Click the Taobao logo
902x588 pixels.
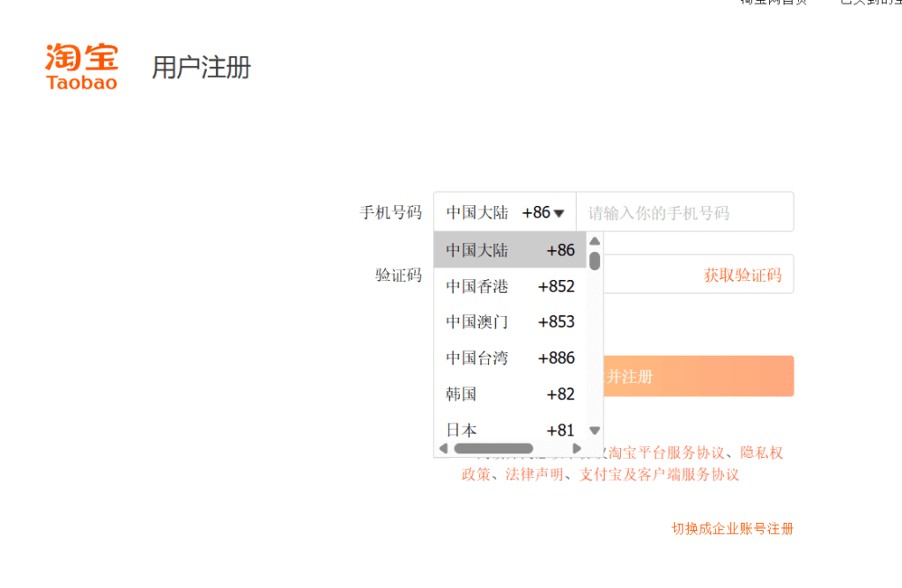[82, 67]
